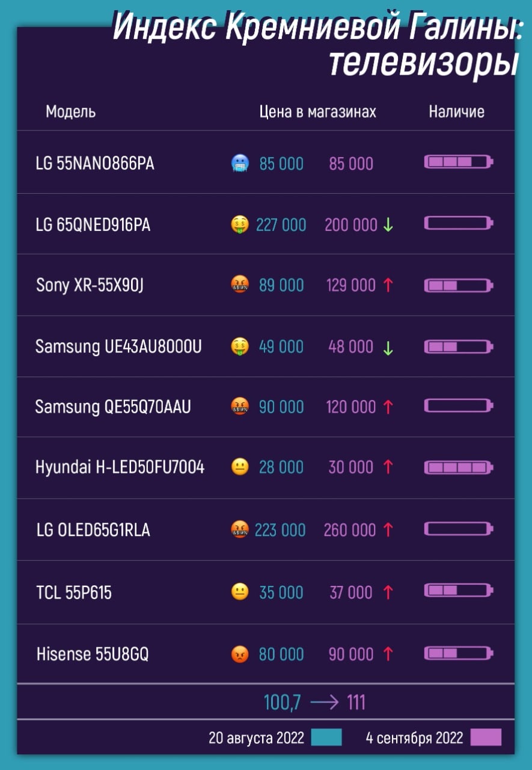The height and width of the screenshot is (770, 532).
Task: Select the Samsung UE43AU8000U model name
Action: point(119,346)
